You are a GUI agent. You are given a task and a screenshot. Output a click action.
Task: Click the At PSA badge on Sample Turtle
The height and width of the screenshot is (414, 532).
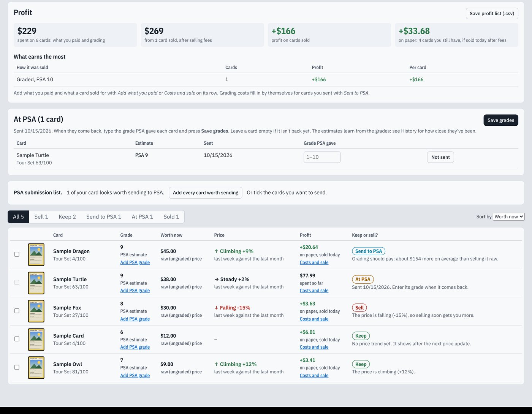363,279
